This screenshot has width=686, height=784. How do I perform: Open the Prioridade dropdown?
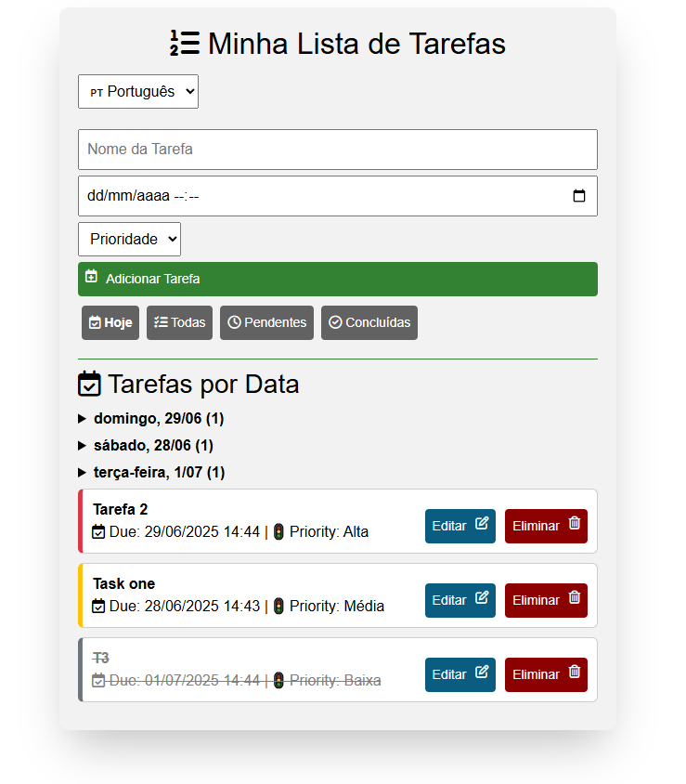click(129, 239)
